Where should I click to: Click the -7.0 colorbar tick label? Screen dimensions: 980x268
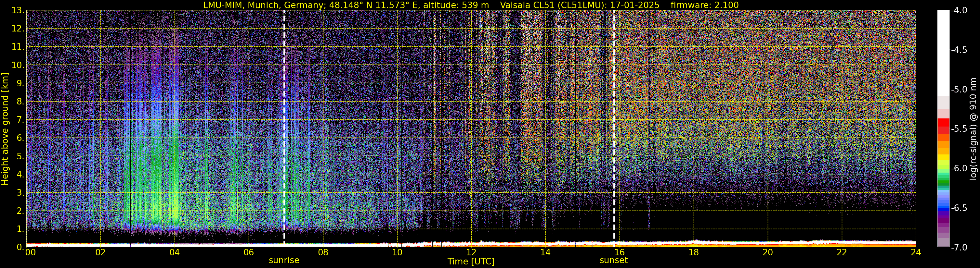[x=959, y=248]
